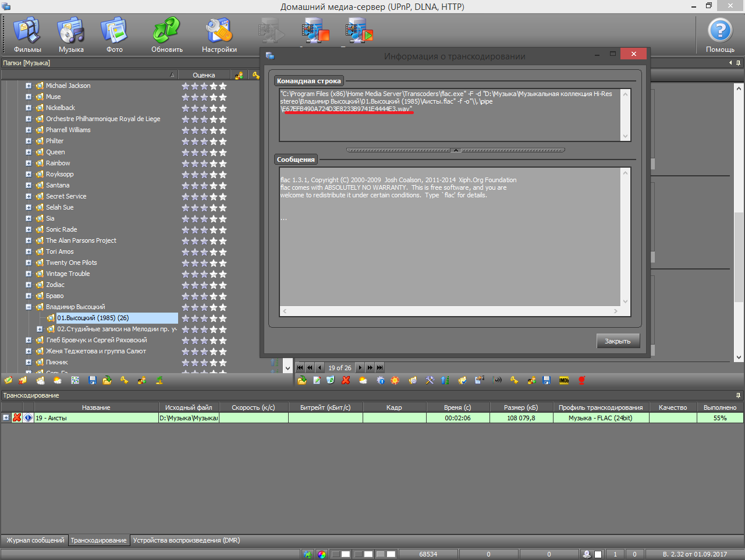
Task: Open Помощь (Help)
Action: (x=720, y=34)
